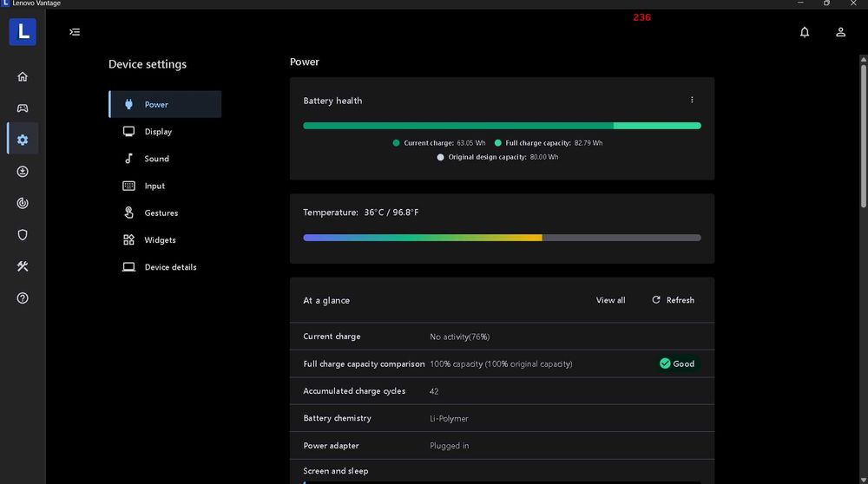Click the Screen and sleep heading
The image size is (868, 484).
click(x=335, y=471)
